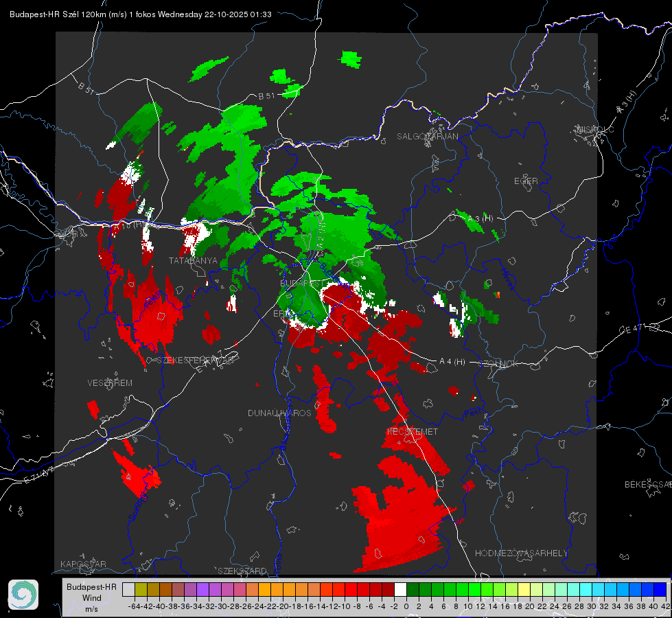Select the KAPOSVÁR city label

point(83,564)
